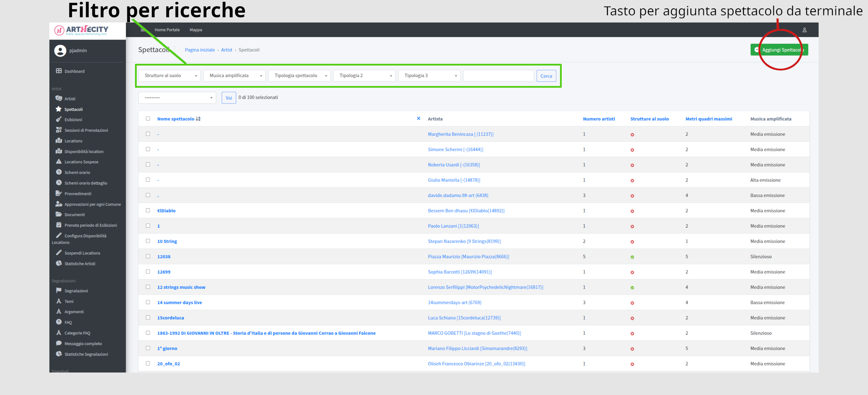
Task: Expand the Strutture al suolo filter dropdown
Action: pyautogui.click(x=170, y=76)
